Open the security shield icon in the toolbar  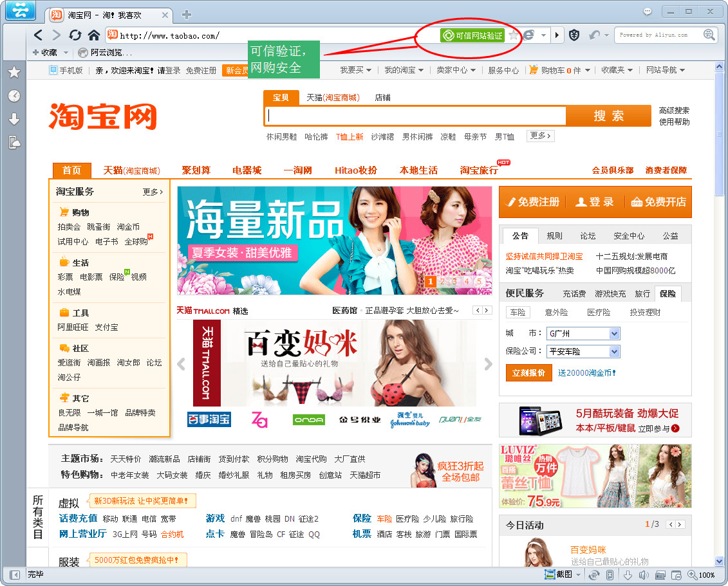pos(574,35)
